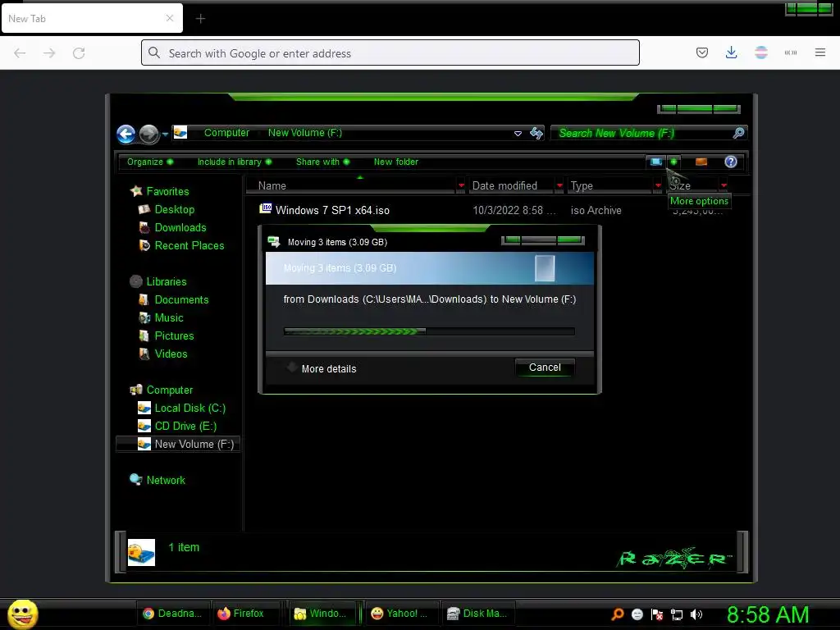Toggle the preview pane icon
This screenshot has height=630, width=840.
tap(701, 162)
